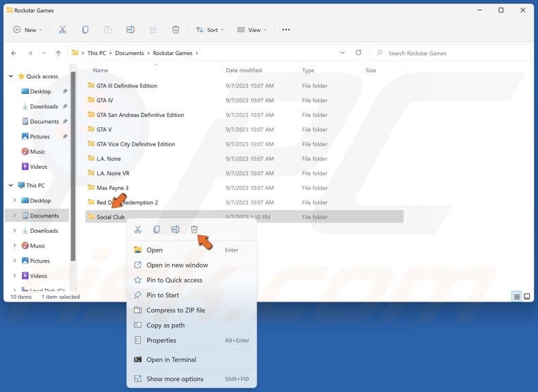The image size is (538, 392).
Task: Go back with the left arrow
Action: pyautogui.click(x=14, y=53)
